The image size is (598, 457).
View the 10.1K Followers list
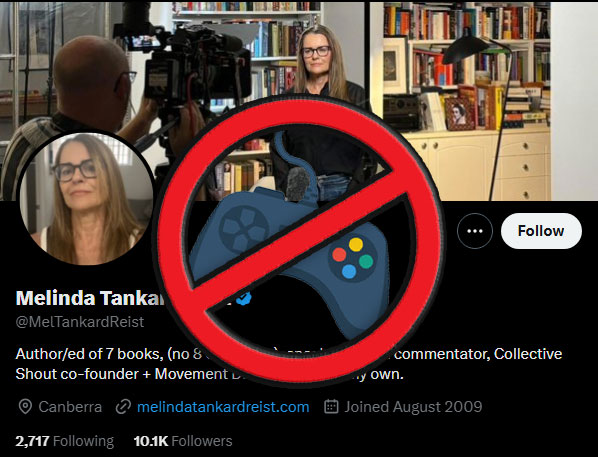coord(183,441)
